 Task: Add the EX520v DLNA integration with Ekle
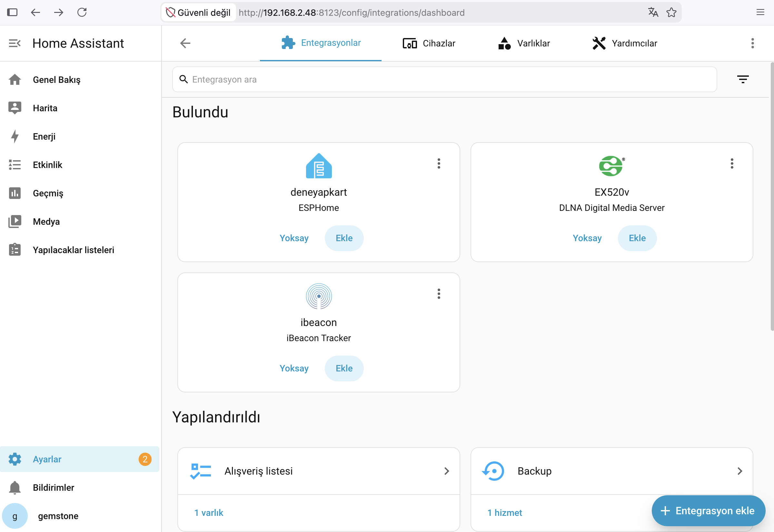click(637, 238)
